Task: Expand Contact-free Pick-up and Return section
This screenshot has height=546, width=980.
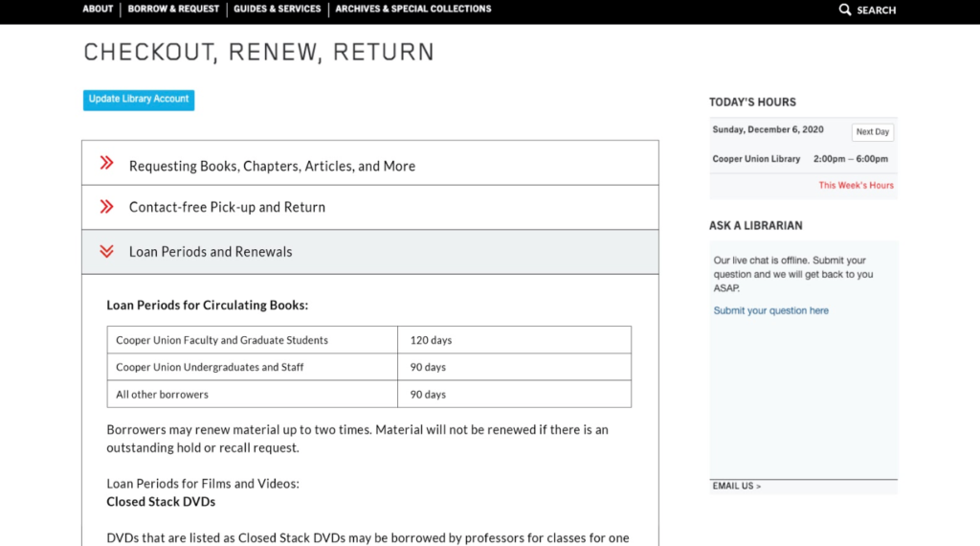Action: coord(370,207)
